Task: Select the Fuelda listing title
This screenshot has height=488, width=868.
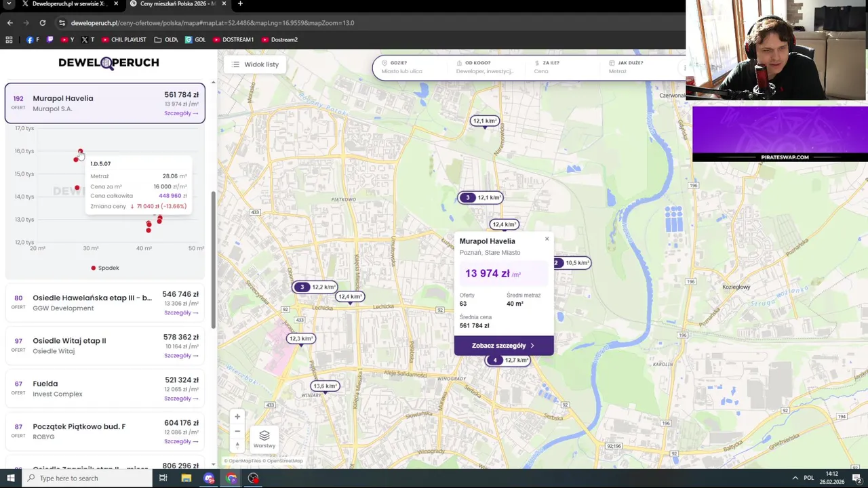Action: (x=45, y=384)
